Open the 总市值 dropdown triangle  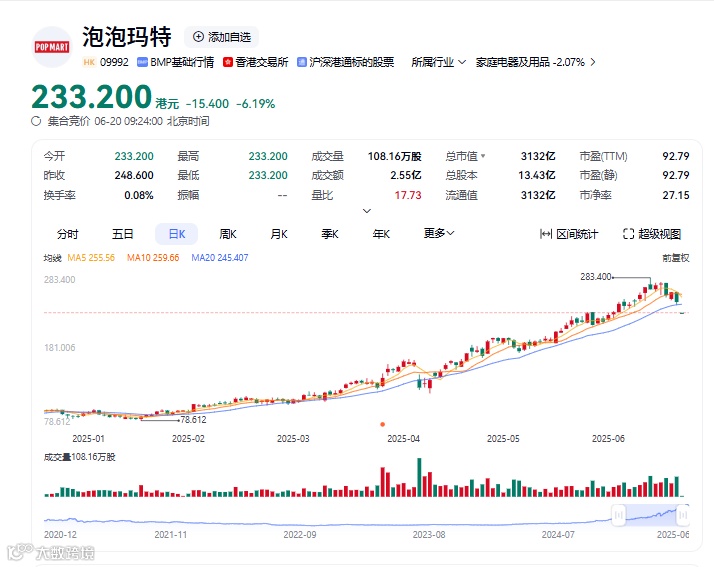point(483,156)
